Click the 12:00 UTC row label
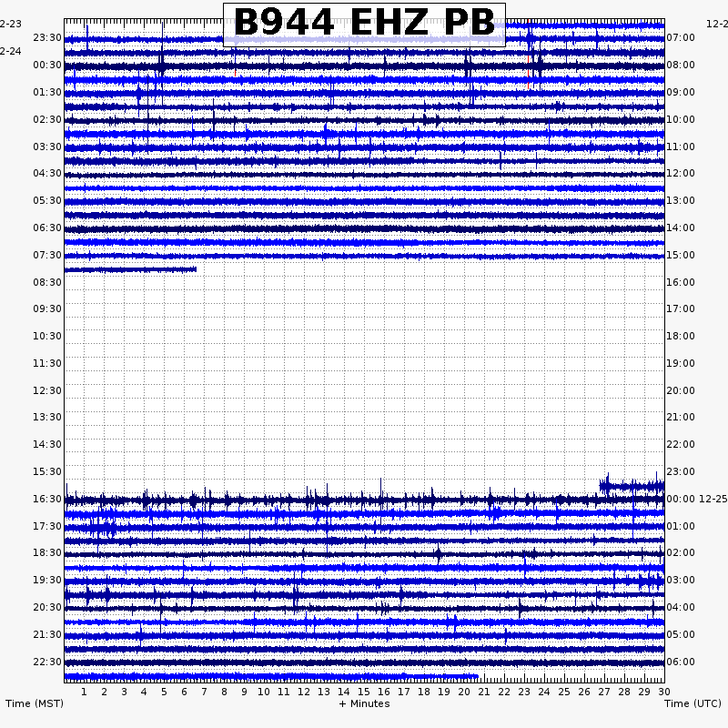Image resolution: width=728 pixels, height=728 pixels. point(681,174)
